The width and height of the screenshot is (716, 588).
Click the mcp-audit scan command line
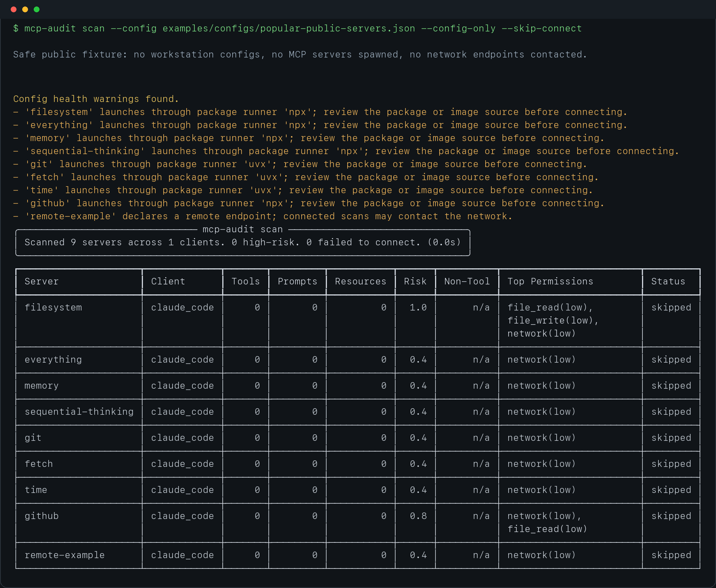pos(297,28)
